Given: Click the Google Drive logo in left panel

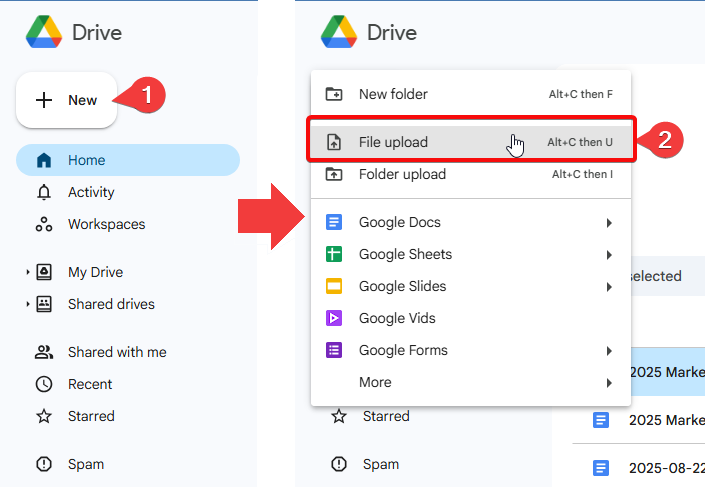Looking at the screenshot, I should click(44, 32).
